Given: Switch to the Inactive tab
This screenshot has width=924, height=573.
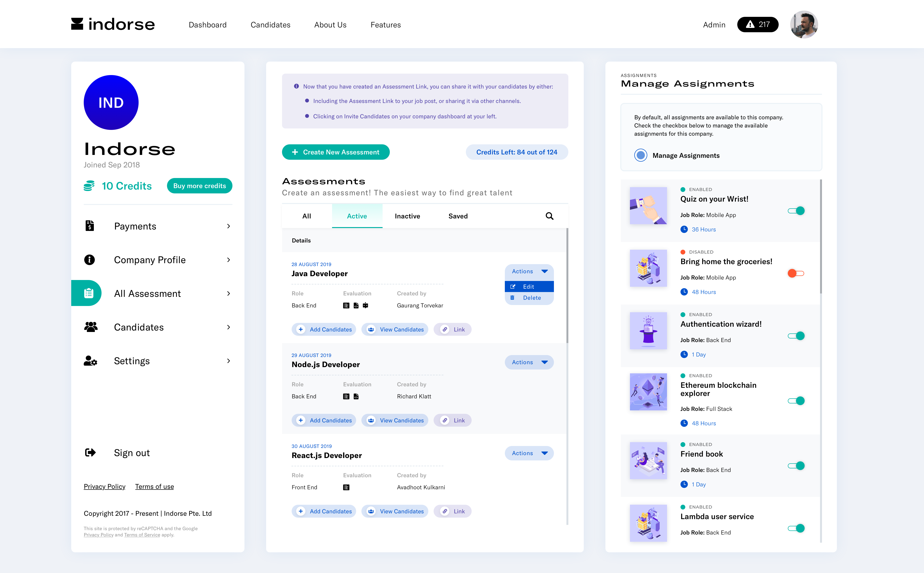Looking at the screenshot, I should pos(407,216).
